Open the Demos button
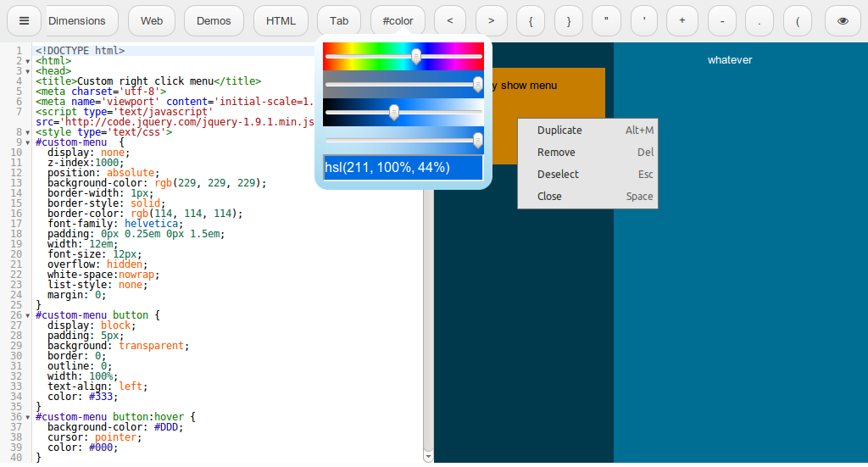 pos(214,21)
